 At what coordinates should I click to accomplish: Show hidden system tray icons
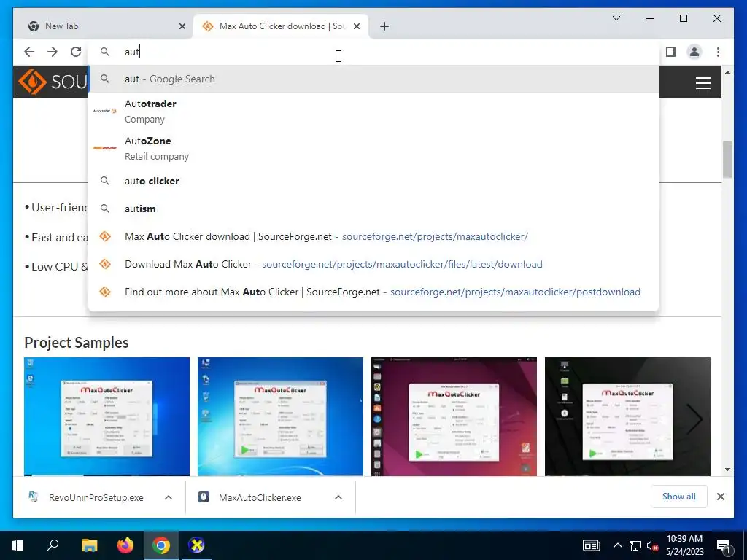click(x=617, y=545)
